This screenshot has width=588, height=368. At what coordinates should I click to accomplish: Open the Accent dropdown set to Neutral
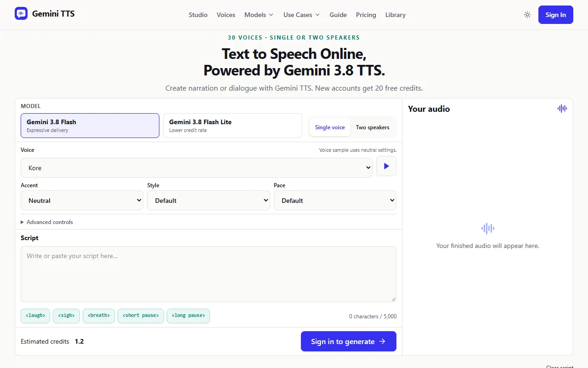82,201
